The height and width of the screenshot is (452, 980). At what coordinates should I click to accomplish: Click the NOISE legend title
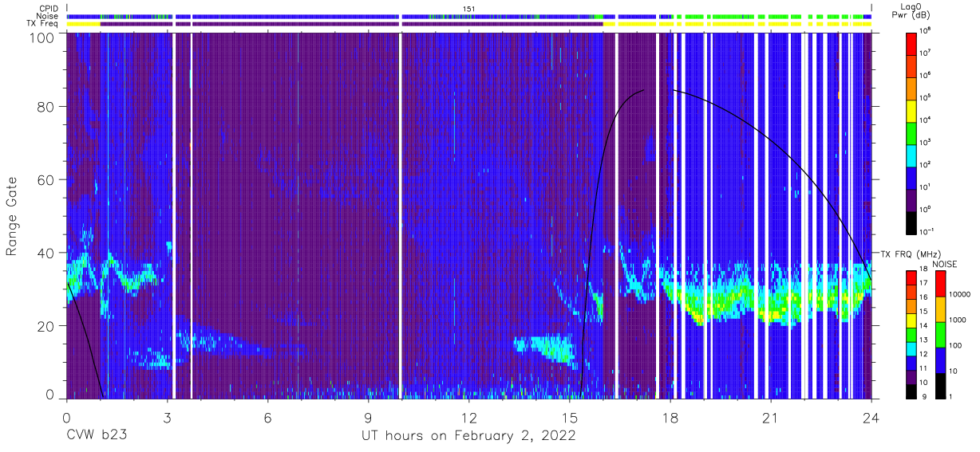945,263
